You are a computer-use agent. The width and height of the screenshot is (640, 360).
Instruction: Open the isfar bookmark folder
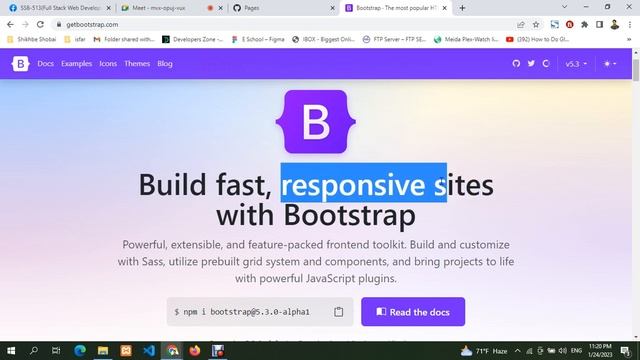(x=75, y=40)
